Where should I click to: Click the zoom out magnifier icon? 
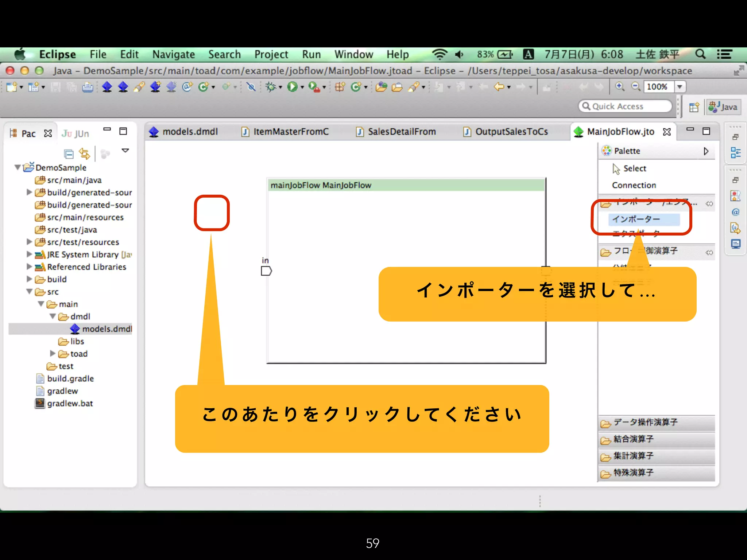(x=636, y=86)
